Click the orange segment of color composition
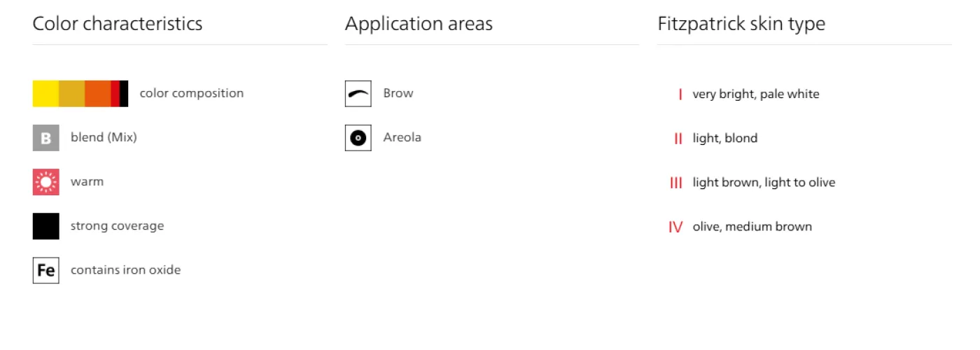The height and width of the screenshot is (350, 980). [x=97, y=94]
